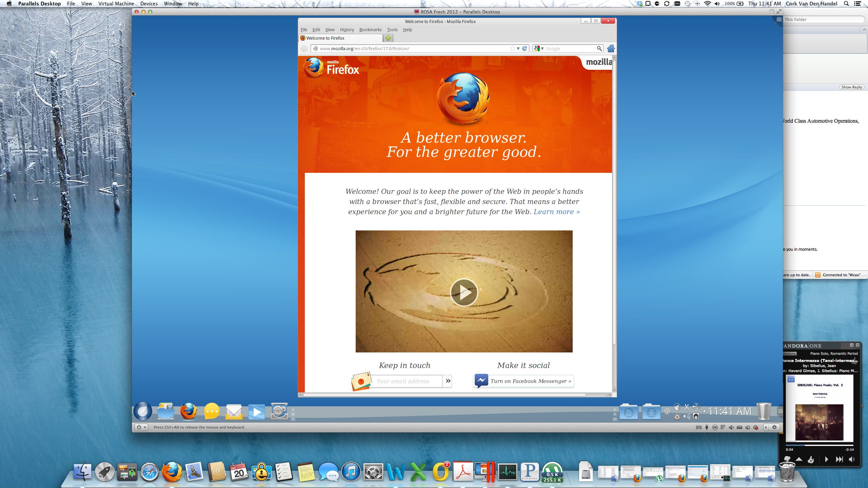Bookmark this page with the star icon
This screenshot has width=868, height=488.
[x=512, y=48]
